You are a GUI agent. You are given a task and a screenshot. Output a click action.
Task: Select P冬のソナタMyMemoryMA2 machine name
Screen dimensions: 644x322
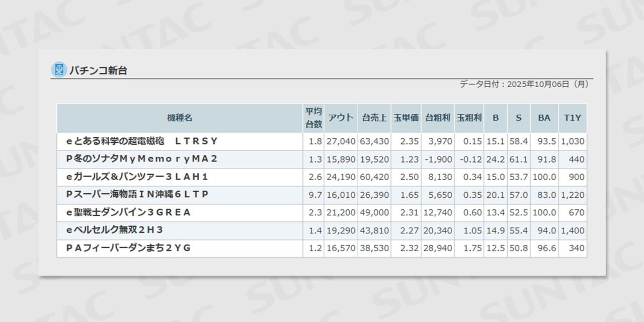142,159
